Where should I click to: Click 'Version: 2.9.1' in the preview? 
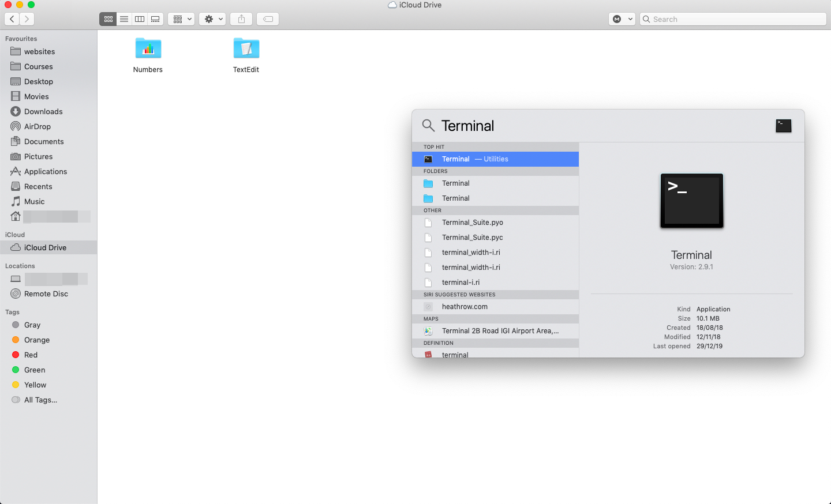(691, 267)
